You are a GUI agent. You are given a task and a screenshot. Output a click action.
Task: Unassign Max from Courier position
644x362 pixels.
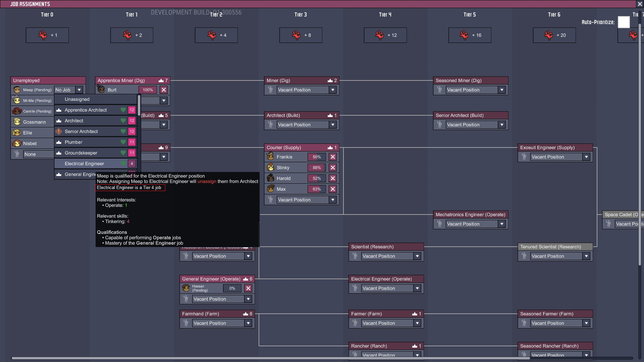coord(333,189)
